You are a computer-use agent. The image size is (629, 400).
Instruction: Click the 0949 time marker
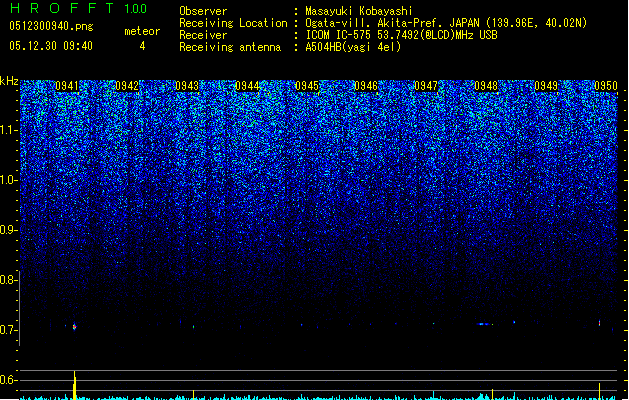click(546, 86)
